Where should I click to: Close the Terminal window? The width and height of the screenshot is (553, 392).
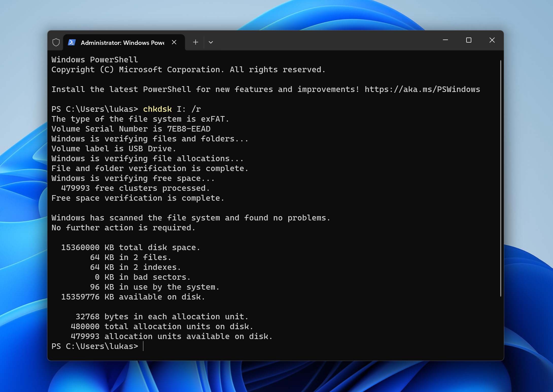click(492, 40)
